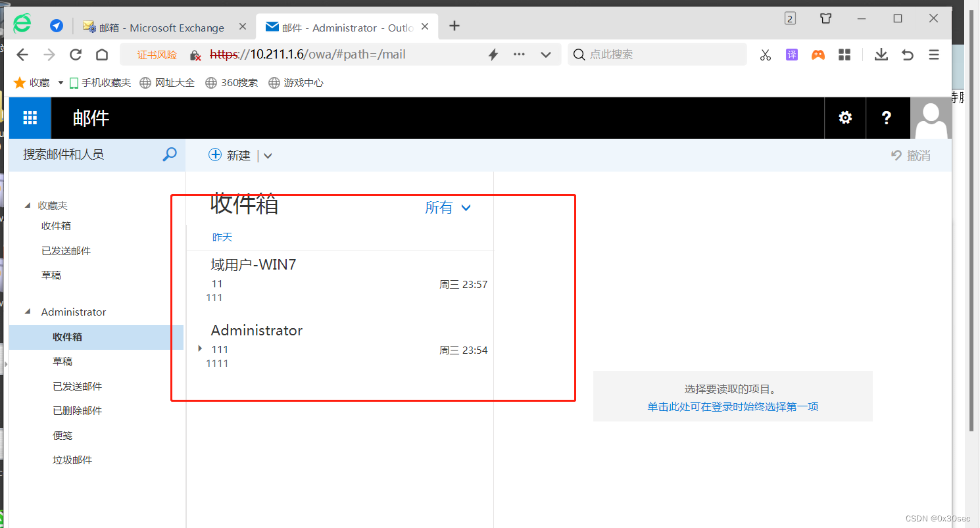Click the 360 browser logo
The height and width of the screenshot is (528, 980).
point(22,23)
